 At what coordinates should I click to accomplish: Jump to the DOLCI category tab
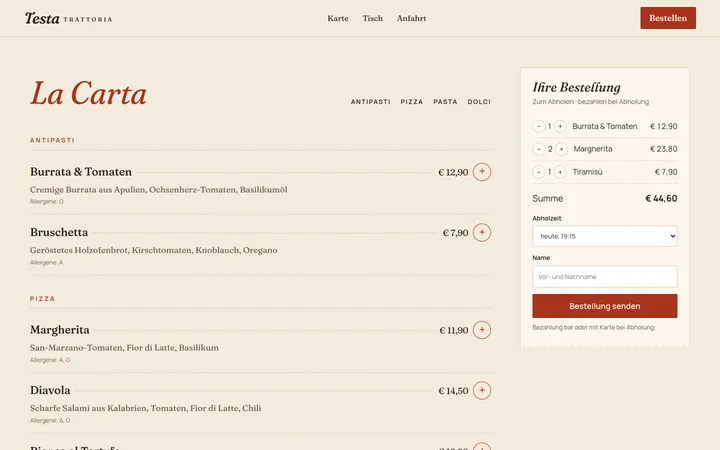click(479, 101)
